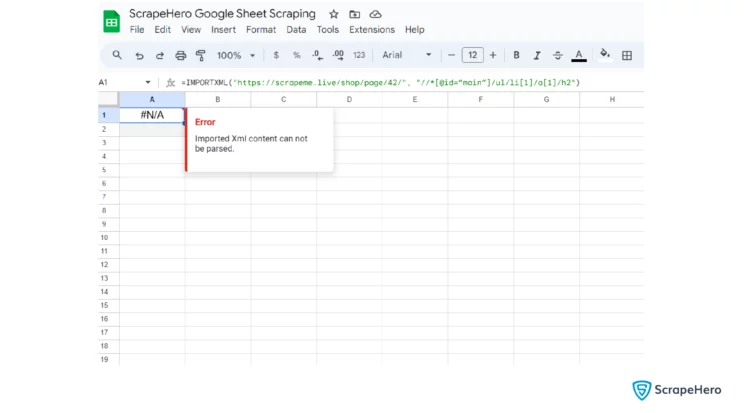
Task: Open the Arial font dropdown
Action: coord(407,55)
